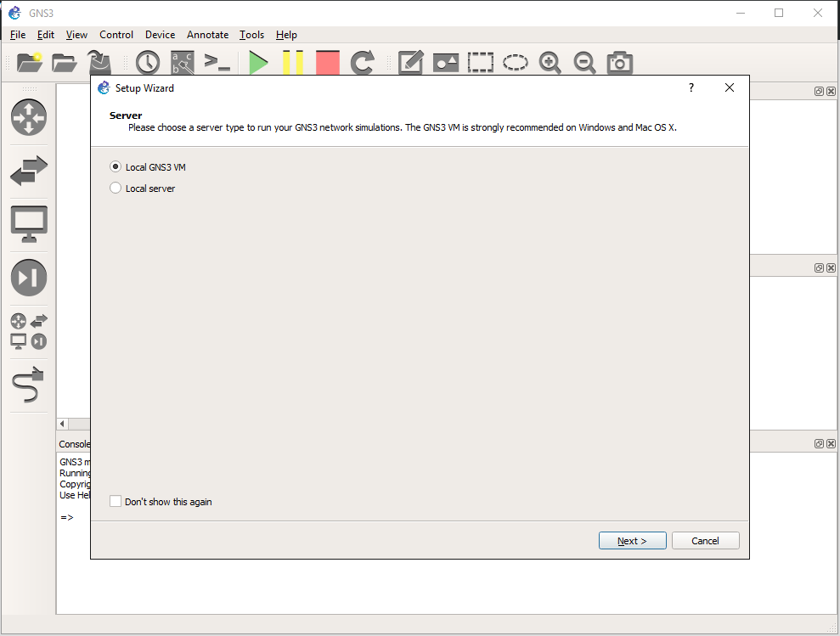Close the middle right dock panel
The image size is (840, 636).
831,268
